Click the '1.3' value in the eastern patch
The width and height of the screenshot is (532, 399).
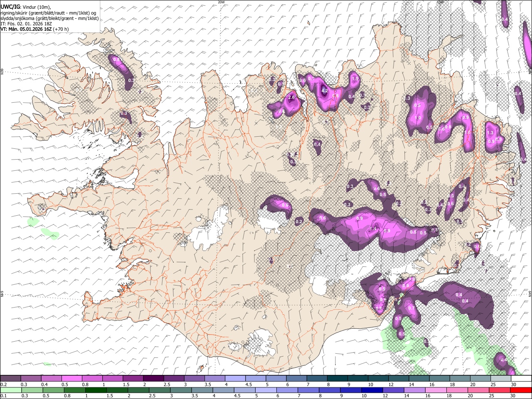coord(490,133)
